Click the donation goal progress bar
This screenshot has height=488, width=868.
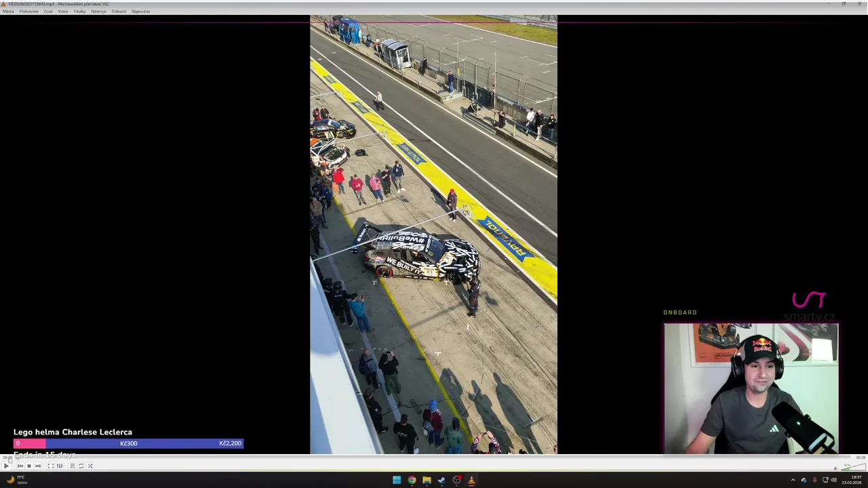(128, 443)
